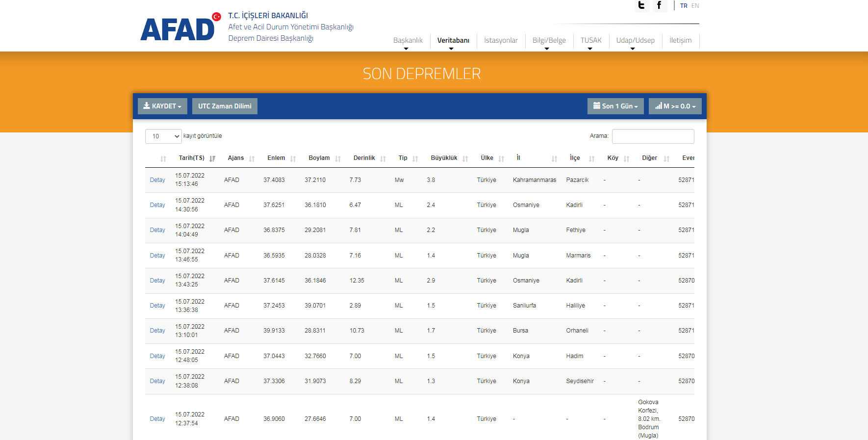Expand the Bilgi/Belge menu
The image size is (868, 440).
click(x=549, y=40)
